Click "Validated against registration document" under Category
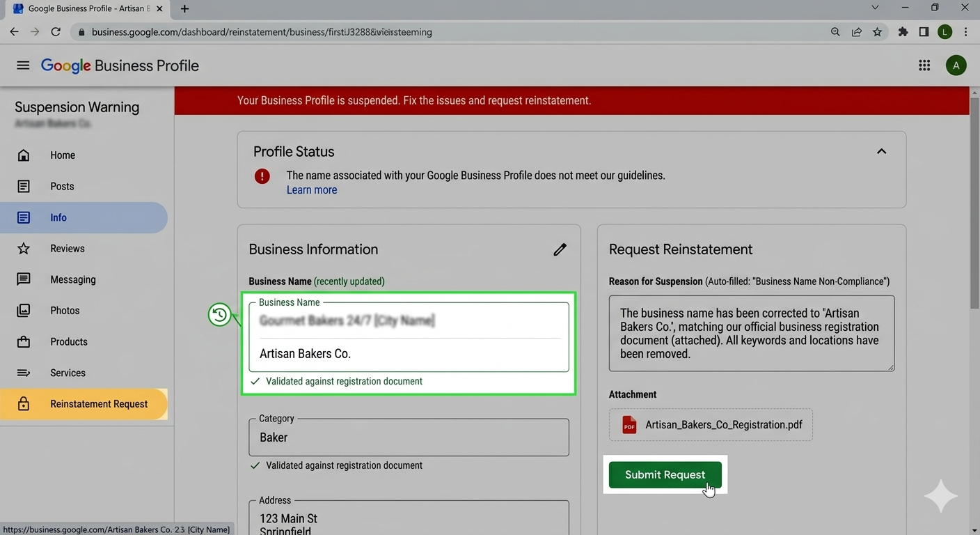 point(344,465)
